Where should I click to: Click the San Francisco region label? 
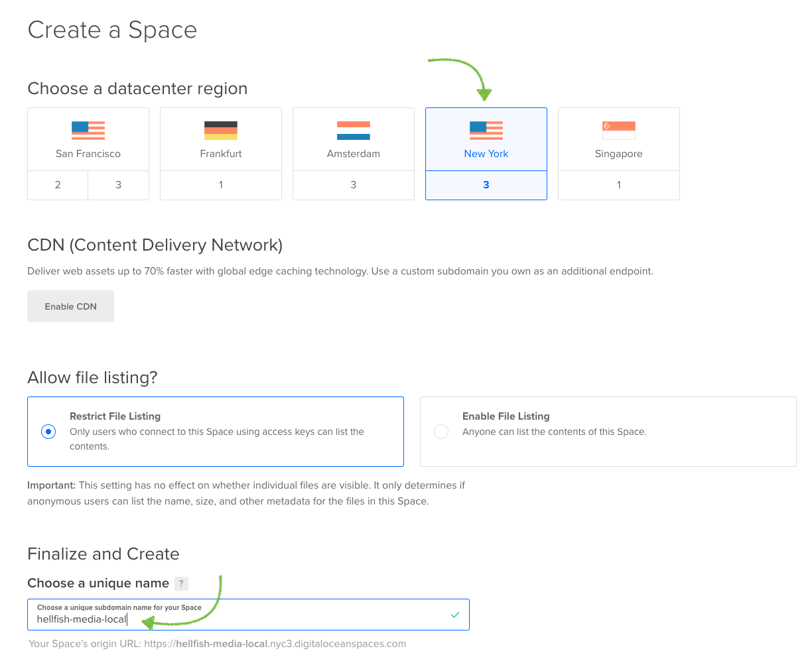(88, 154)
